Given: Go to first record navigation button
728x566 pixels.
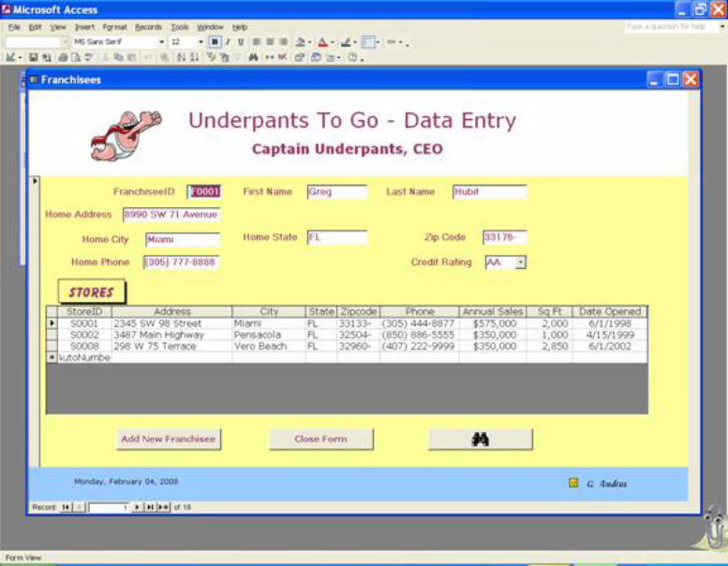Looking at the screenshot, I should point(66,507).
